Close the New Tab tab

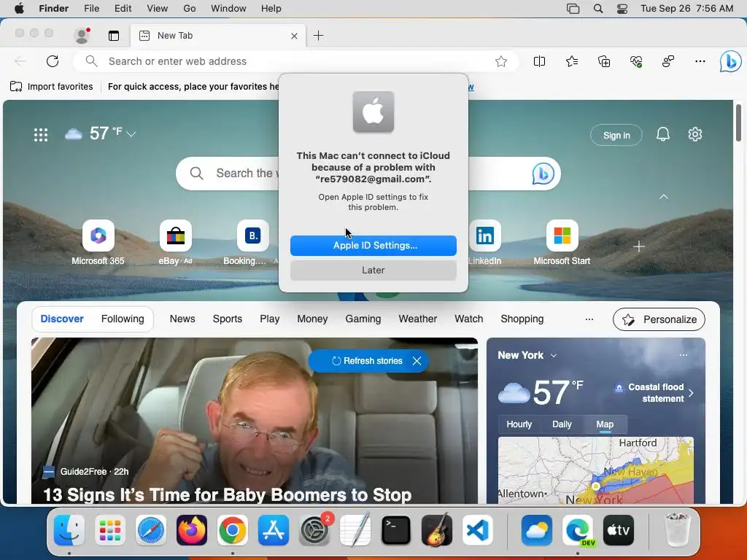294,36
